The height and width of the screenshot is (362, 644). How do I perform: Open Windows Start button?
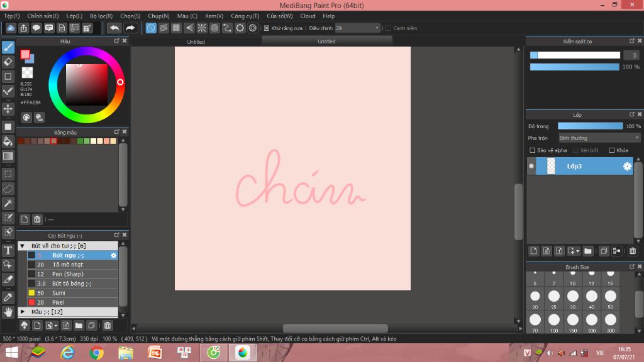(x=11, y=353)
